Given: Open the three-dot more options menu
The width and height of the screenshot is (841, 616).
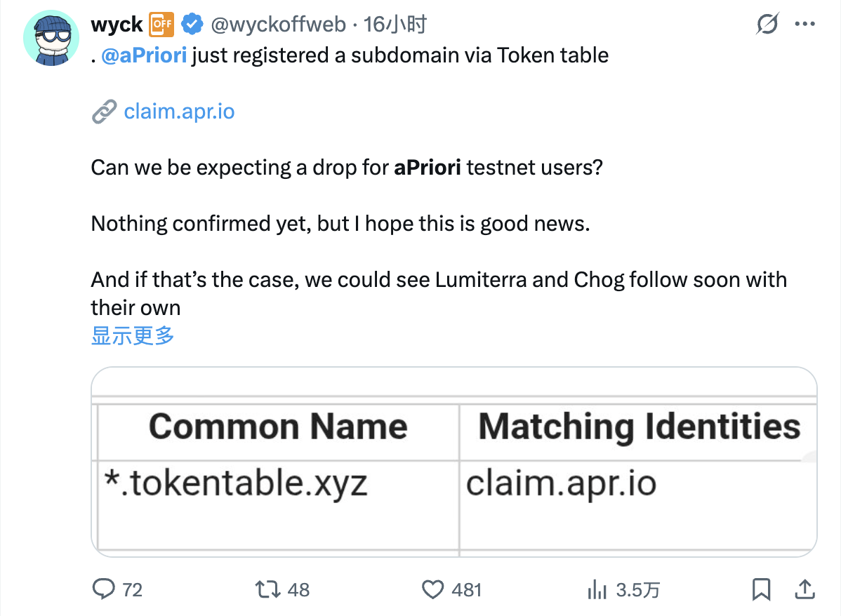Looking at the screenshot, I should 804,25.
